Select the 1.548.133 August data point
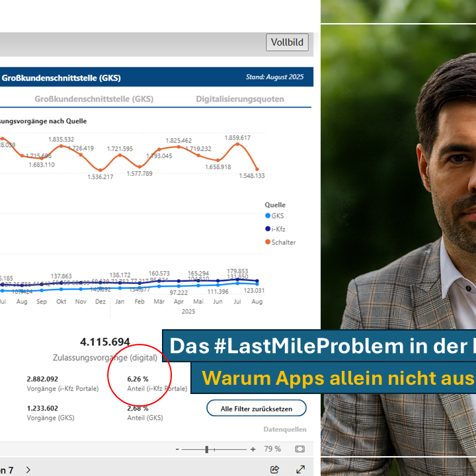476x476 pixels. tap(257, 169)
